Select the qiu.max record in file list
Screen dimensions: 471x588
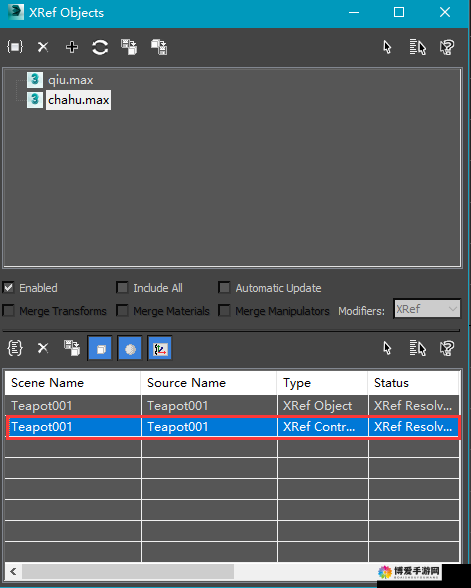[x=70, y=80]
